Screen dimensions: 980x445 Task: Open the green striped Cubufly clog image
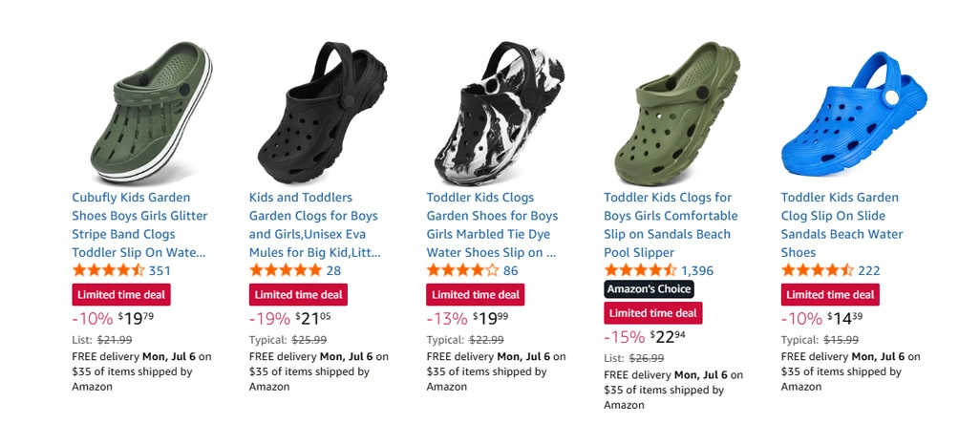click(151, 113)
